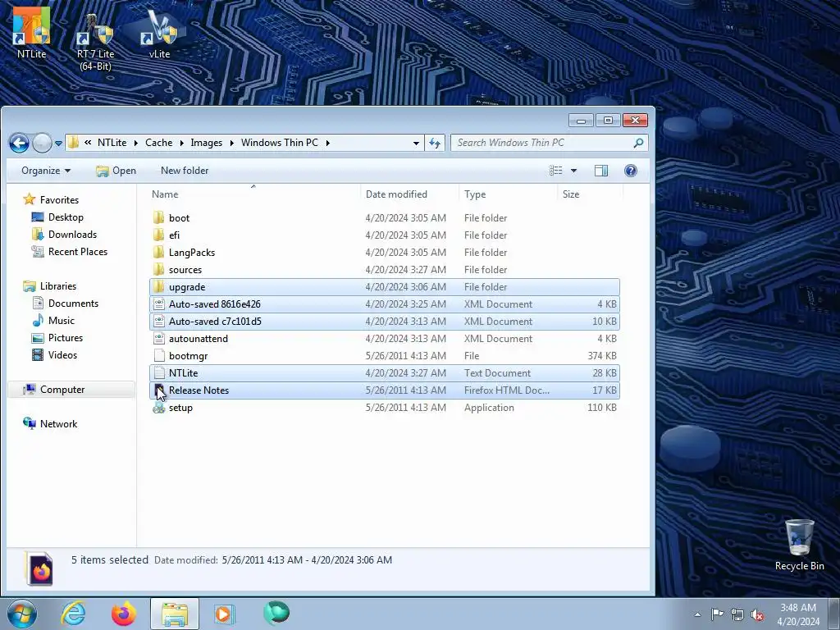Click Windows Explorer taskbar button
The image size is (840, 630).
pyautogui.click(x=174, y=614)
